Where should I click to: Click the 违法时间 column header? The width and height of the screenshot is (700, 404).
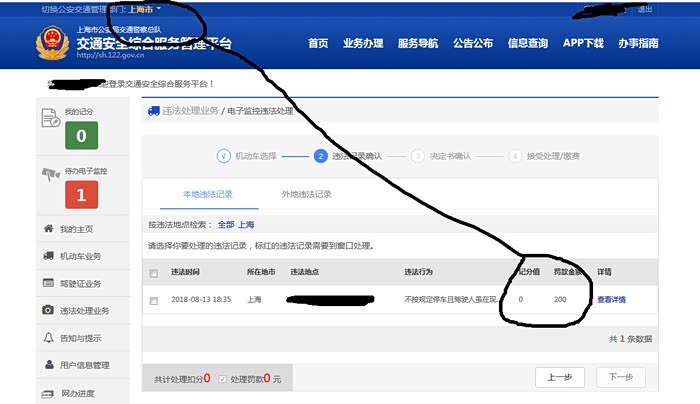(x=185, y=272)
